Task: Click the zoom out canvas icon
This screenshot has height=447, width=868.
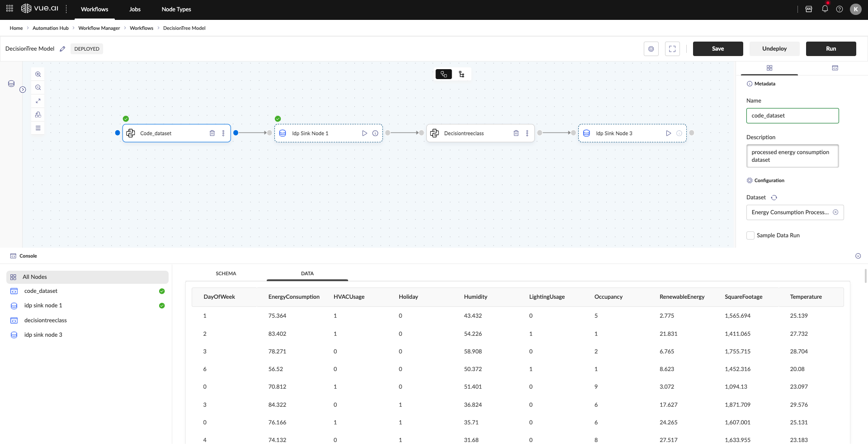Action: [38, 88]
